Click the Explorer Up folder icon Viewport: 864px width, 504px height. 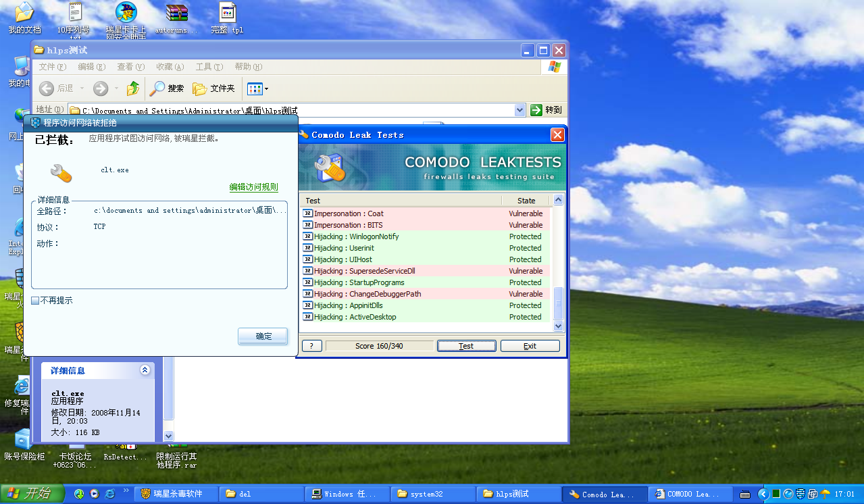pos(133,89)
